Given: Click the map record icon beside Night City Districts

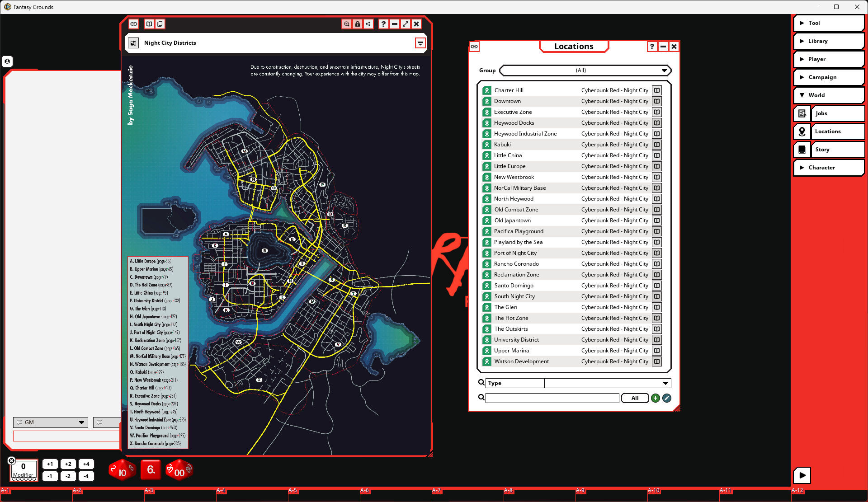Looking at the screenshot, I should pos(133,43).
